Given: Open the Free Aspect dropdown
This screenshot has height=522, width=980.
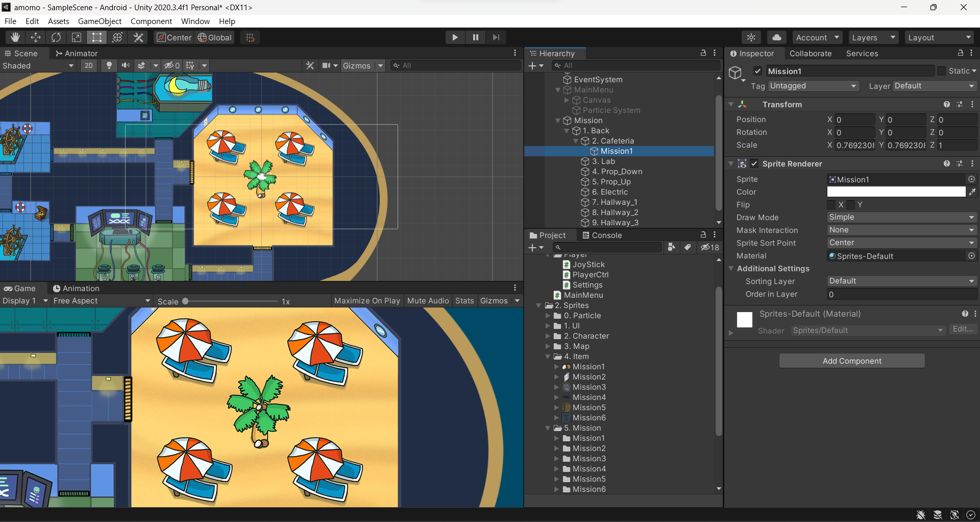Looking at the screenshot, I should tap(102, 301).
